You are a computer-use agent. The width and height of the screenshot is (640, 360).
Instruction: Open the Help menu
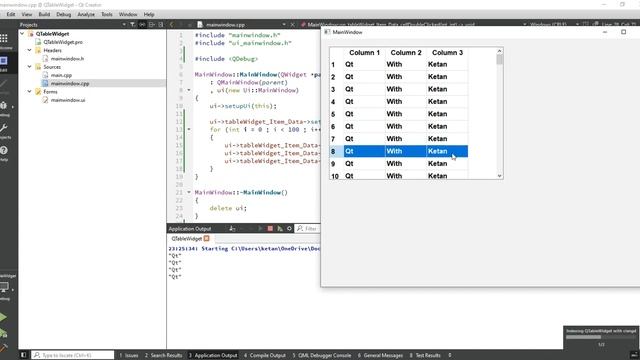(149, 14)
